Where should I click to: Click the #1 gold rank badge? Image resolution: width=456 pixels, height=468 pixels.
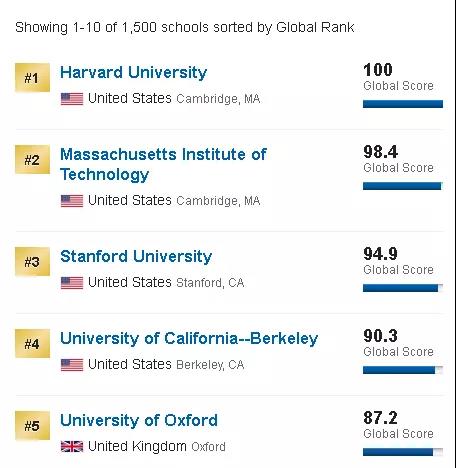32,77
